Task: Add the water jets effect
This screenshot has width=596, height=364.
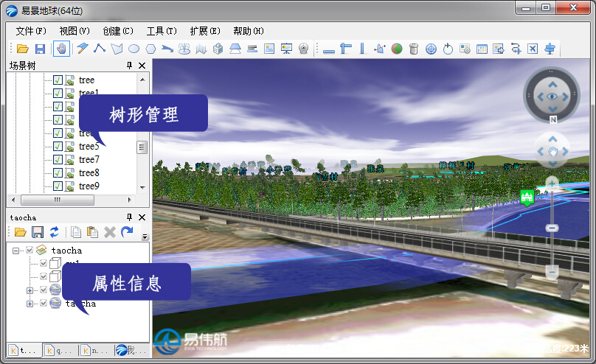Action: [201, 49]
